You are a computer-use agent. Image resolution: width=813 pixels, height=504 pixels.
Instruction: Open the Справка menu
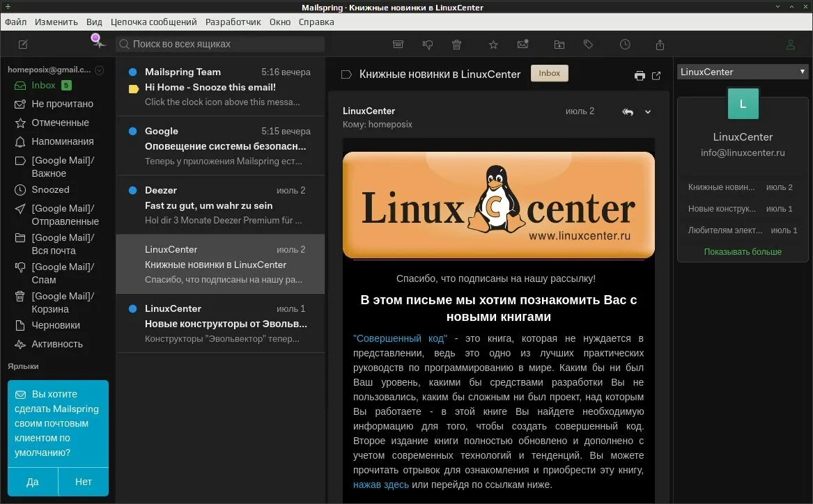(x=316, y=22)
